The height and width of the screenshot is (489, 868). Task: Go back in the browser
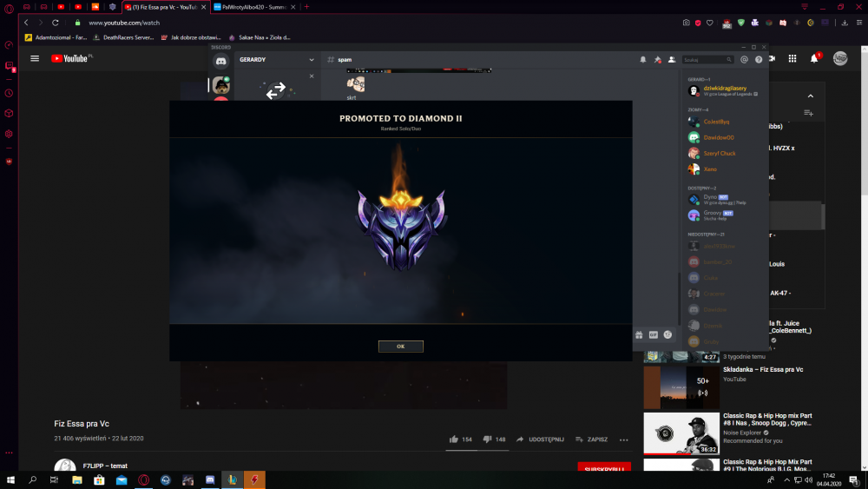click(x=26, y=23)
